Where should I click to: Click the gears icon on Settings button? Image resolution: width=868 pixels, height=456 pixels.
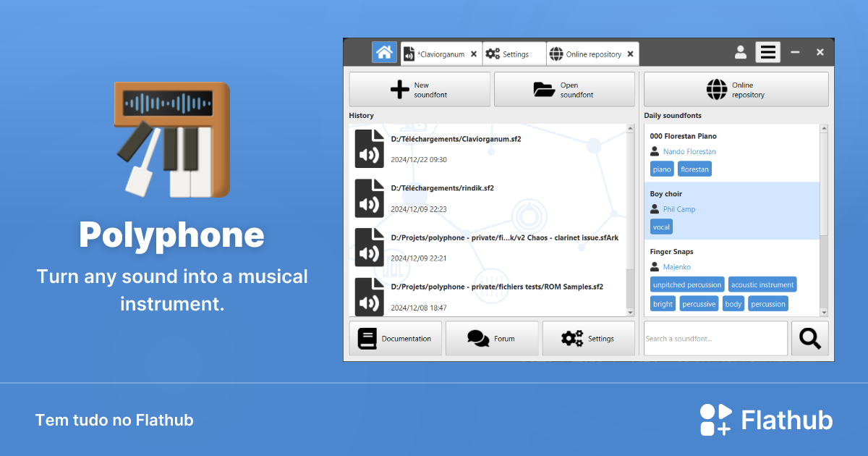tap(571, 338)
